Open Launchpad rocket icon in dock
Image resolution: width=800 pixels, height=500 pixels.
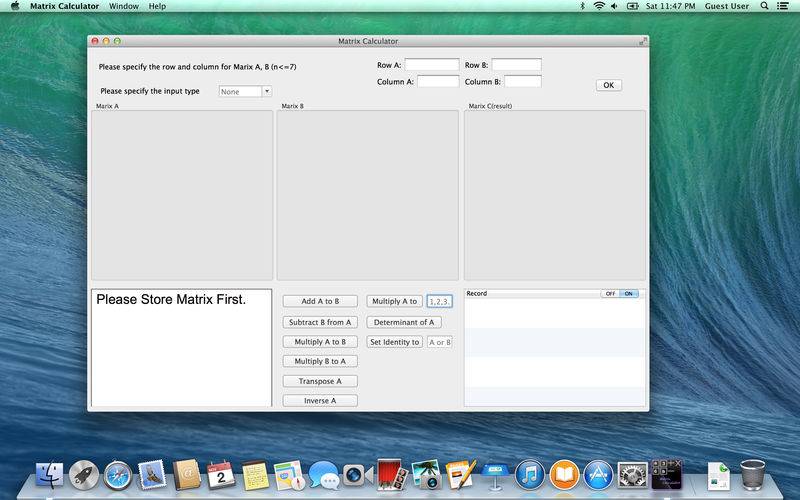pos(84,474)
